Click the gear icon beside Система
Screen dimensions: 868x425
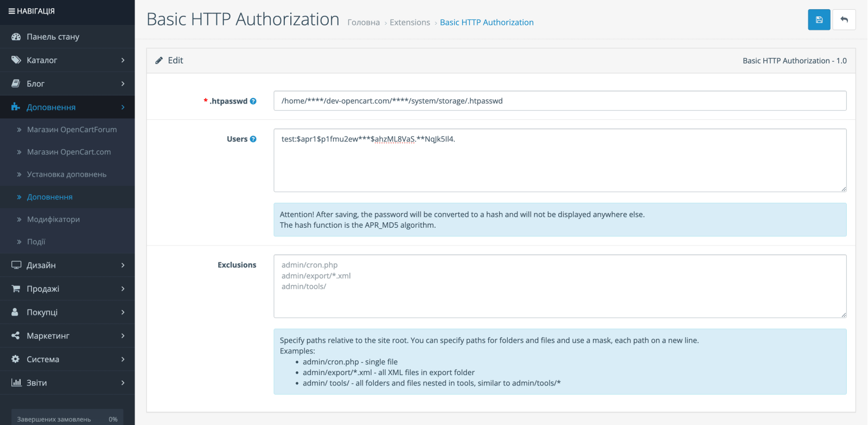[15, 359]
